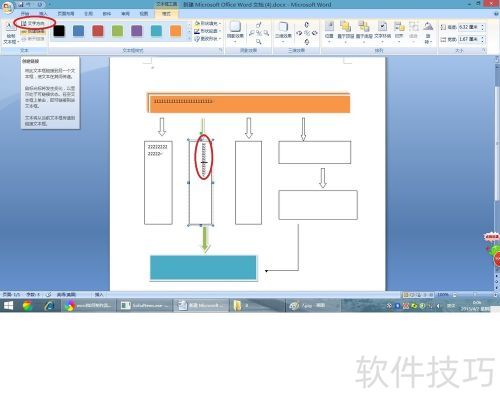Toggle 3-D effect on/off in tilt controls
Viewport: 500px width, 409px height.
tap(307, 33)
